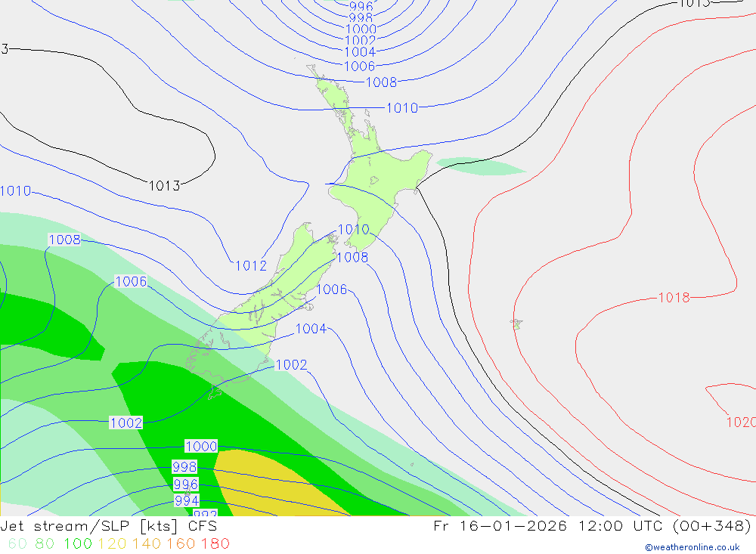756x554 pixels.
Task: Click the boxed 1008 isobar label on the left
Action: [x=64, y=240]
